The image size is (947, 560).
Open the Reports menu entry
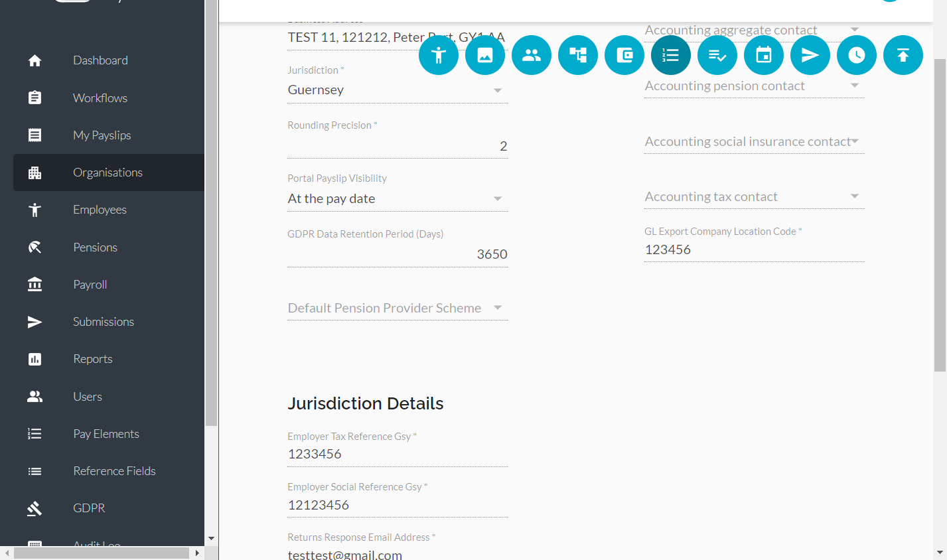(93, 359)
